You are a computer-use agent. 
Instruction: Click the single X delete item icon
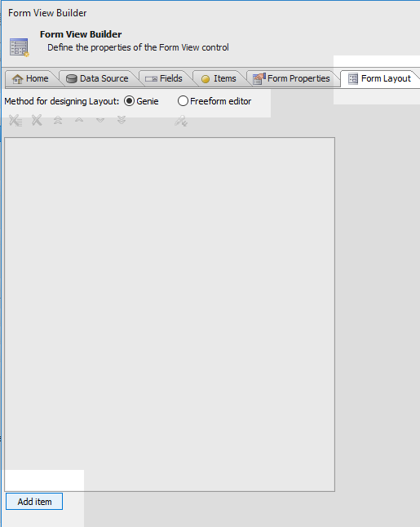[37, 120]
